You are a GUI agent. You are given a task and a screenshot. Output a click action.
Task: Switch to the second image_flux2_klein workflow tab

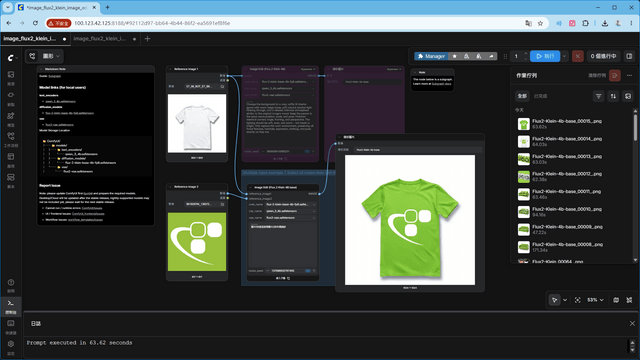(100, 39)
